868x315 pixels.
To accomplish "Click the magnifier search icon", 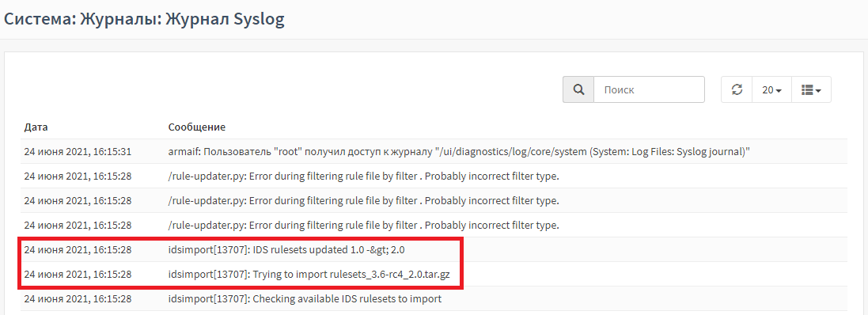I will point(578,89).
